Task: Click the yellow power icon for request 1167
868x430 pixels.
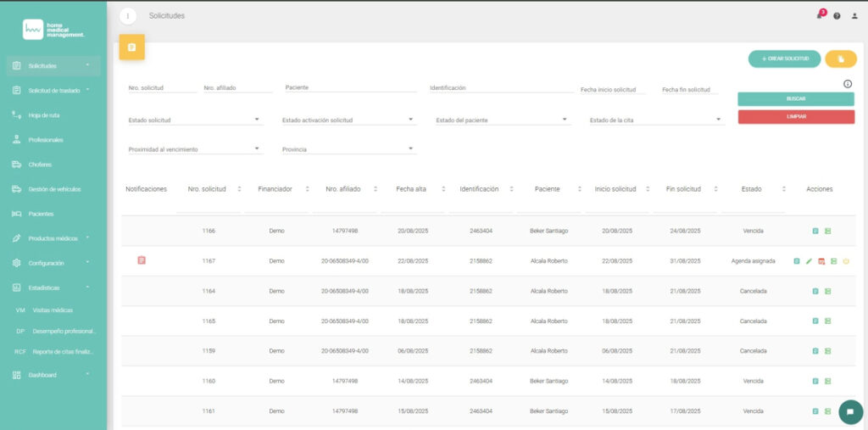Action: (846, 261)
